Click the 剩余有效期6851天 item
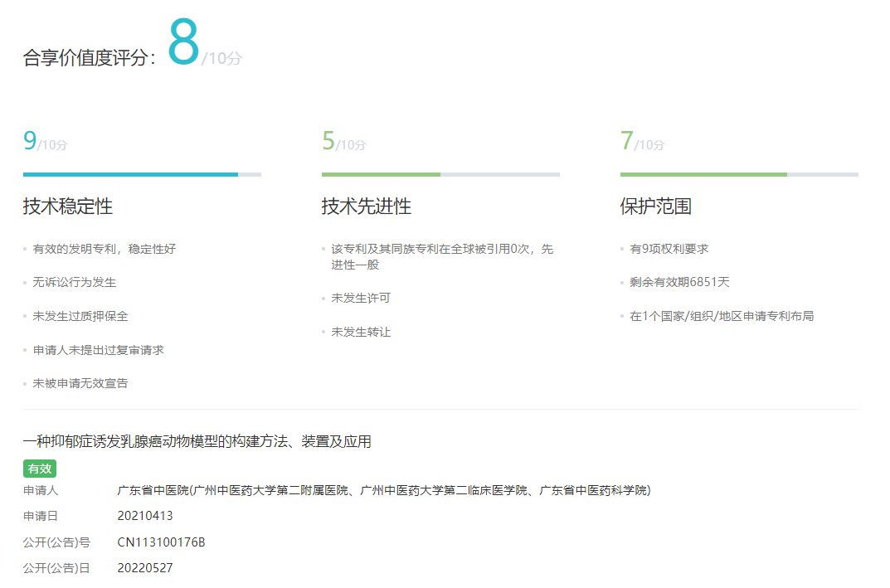Image resolution: width=890 pixels, height=588 pixels. 679,282
